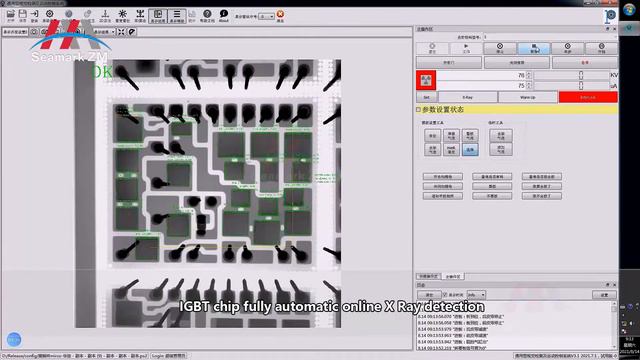Expand the Info level dropdown in the log panel
Image resolution: width=640 pixels, height=360 pixels.
[x=476, y=295]
